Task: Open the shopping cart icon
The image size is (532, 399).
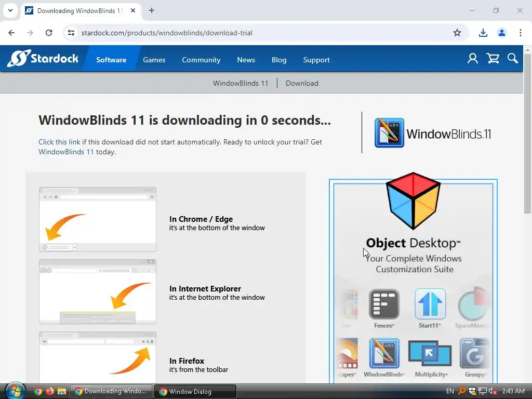Action: pyautogui.click(x=493, y=58)
